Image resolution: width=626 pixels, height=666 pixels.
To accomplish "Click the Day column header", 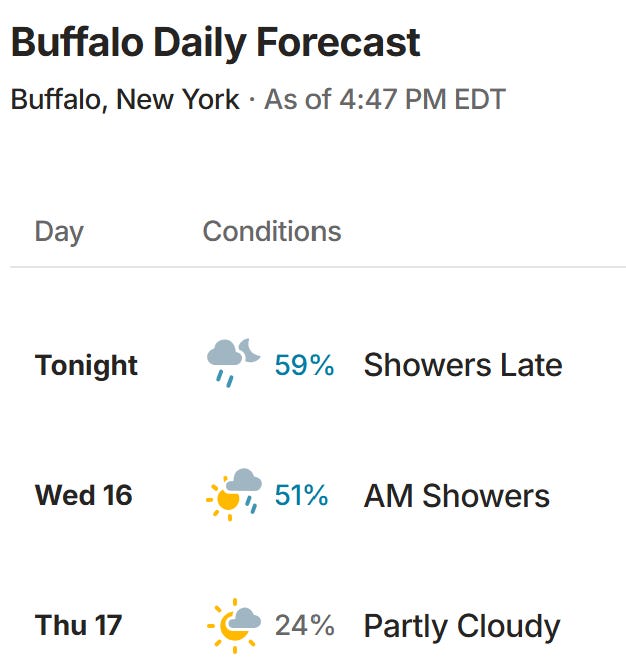I will click(59, 232).
